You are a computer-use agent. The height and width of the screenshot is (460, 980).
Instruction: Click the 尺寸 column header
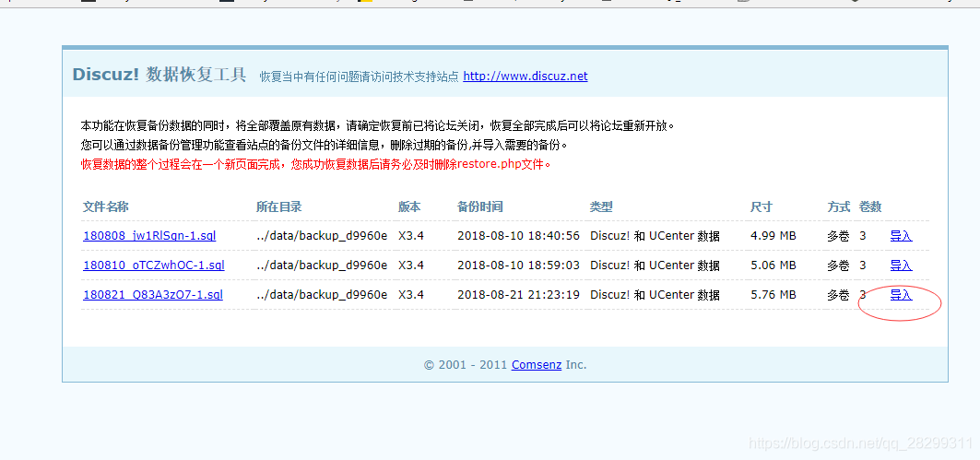762,206
